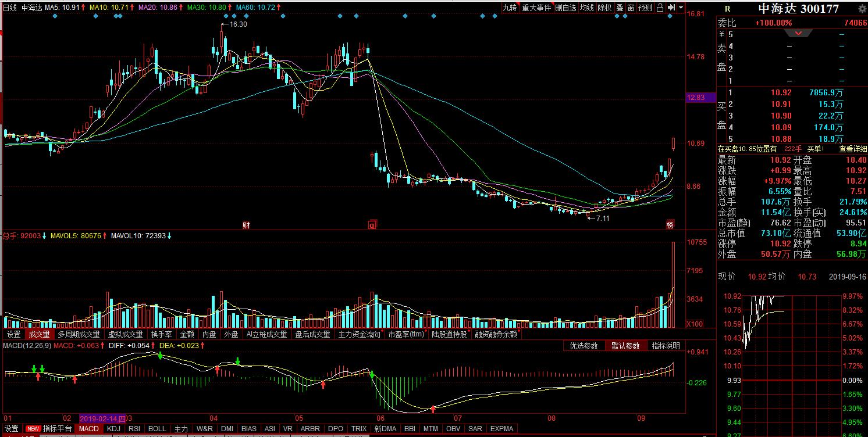Screen dimensions: 868x437
Task: Select the ARBR indicator tab
Action: coord(311,429)
